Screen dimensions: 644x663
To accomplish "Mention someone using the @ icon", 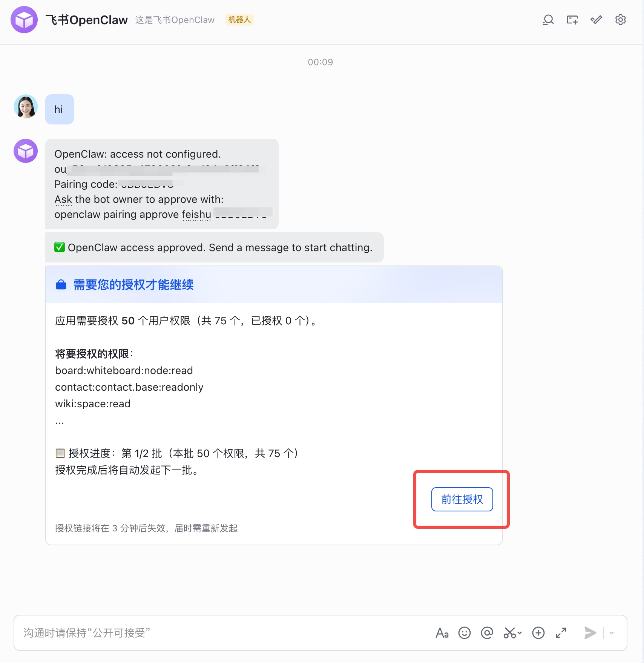I will tap(487, 634).
